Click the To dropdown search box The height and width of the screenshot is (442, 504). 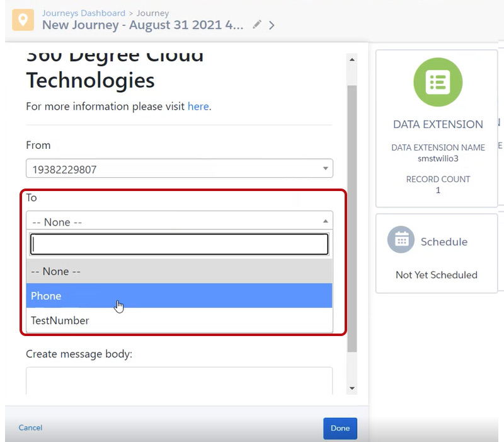pos(180,245)
